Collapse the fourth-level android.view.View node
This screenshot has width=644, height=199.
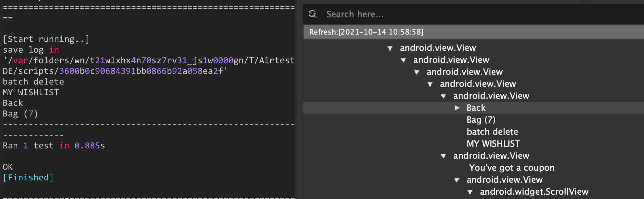(430, 84)
